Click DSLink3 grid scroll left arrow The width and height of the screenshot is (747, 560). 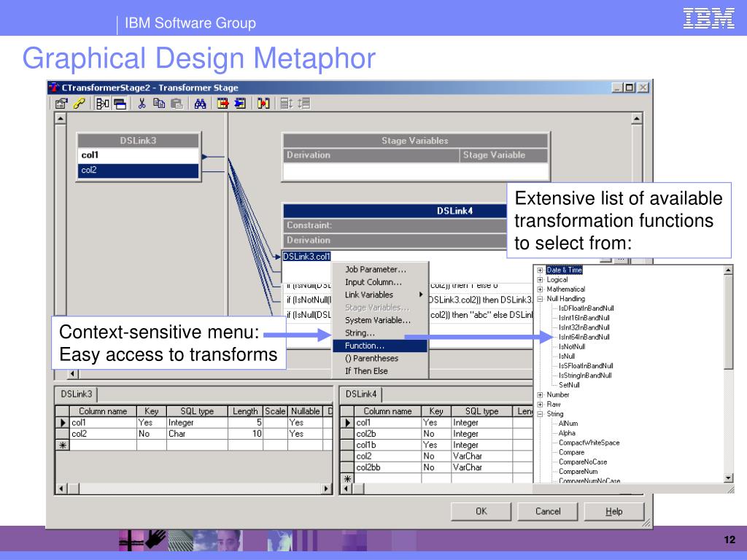[61, 489]
